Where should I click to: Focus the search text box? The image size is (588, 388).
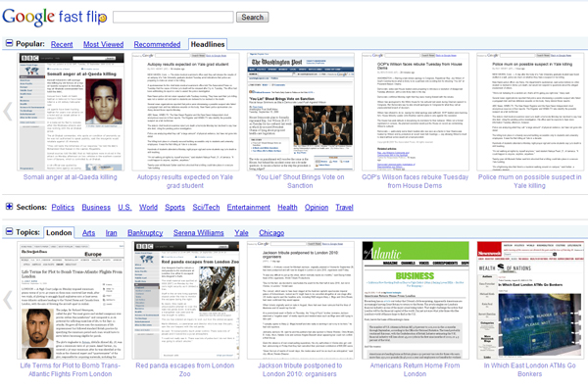click(173, 17)
